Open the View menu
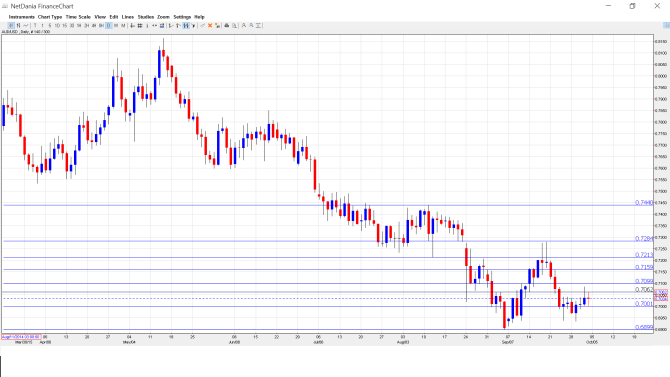670x377 pixels. coord(100,17)
